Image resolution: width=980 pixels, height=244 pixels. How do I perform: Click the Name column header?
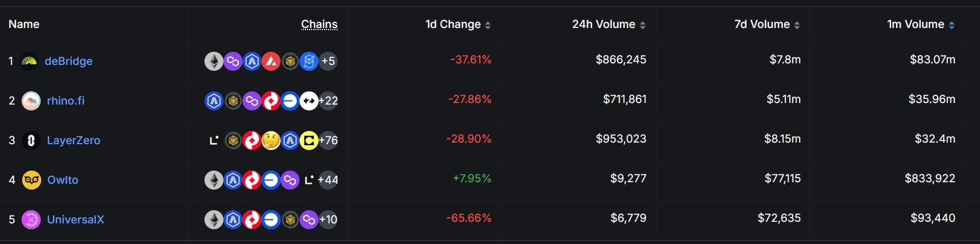[24, 24]
